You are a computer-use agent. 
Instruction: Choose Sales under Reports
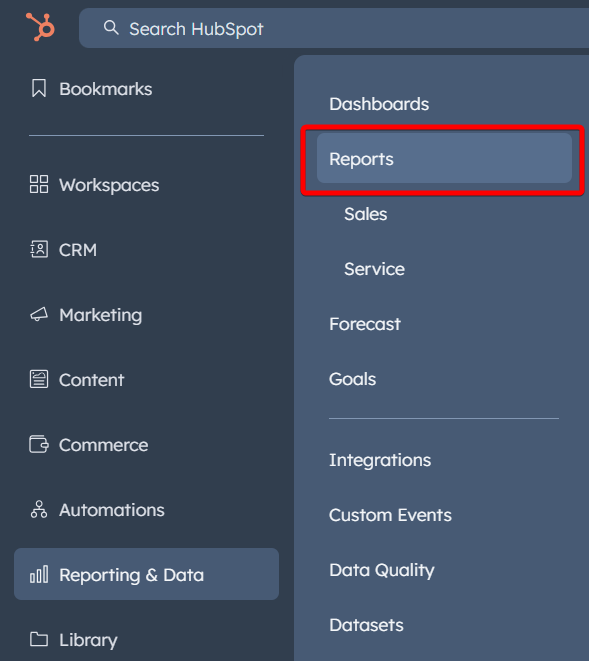tap(366, 214)
